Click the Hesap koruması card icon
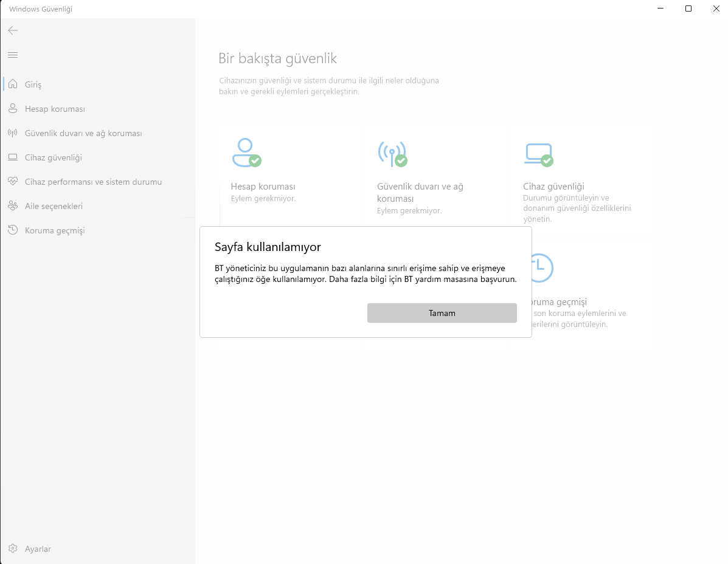 coord(246,153)
